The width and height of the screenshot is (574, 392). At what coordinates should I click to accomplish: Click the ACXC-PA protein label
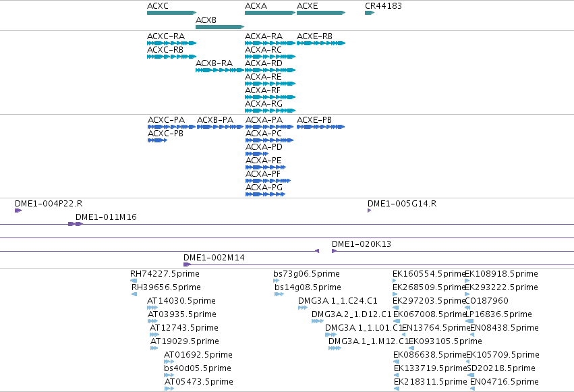pos(166,120)
